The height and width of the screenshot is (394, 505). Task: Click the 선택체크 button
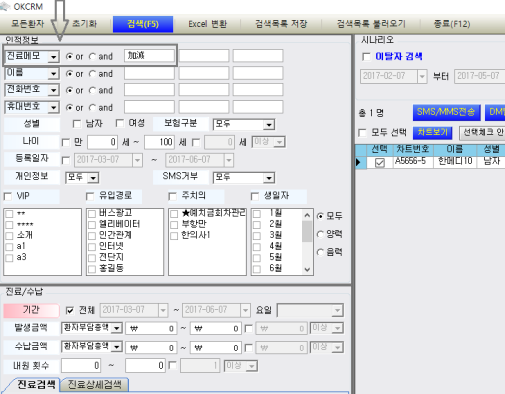click(x=482, y=133)
